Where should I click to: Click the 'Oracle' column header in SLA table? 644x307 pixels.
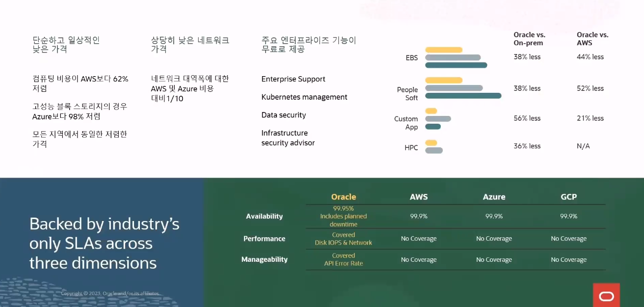click(344, 197)
